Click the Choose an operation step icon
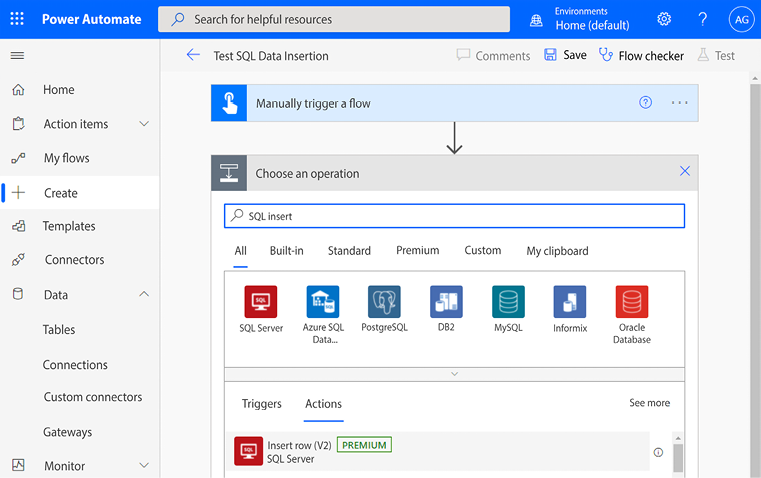Viewport: 761px width, 478px height. point(229,173)
